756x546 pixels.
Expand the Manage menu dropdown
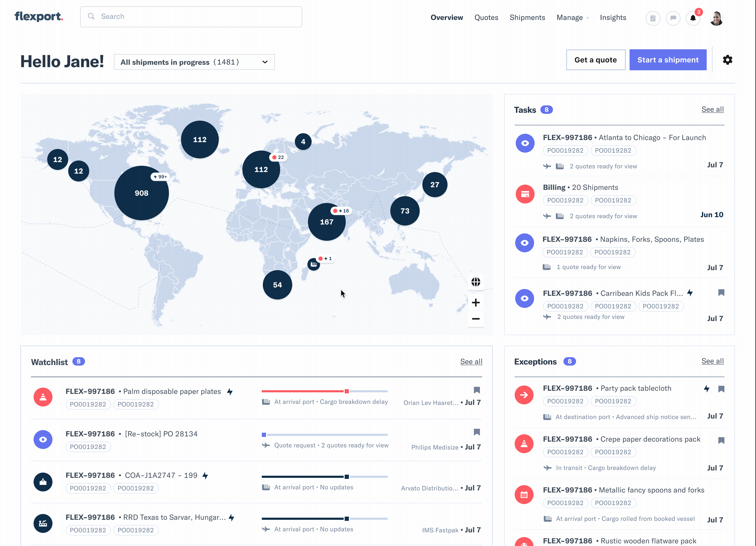coord(572,18)
